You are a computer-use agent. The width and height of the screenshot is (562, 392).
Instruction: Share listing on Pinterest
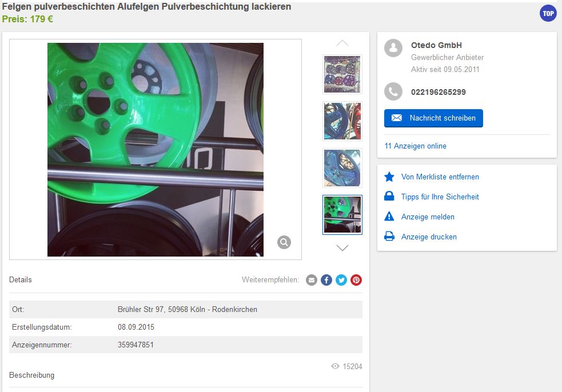356,280
